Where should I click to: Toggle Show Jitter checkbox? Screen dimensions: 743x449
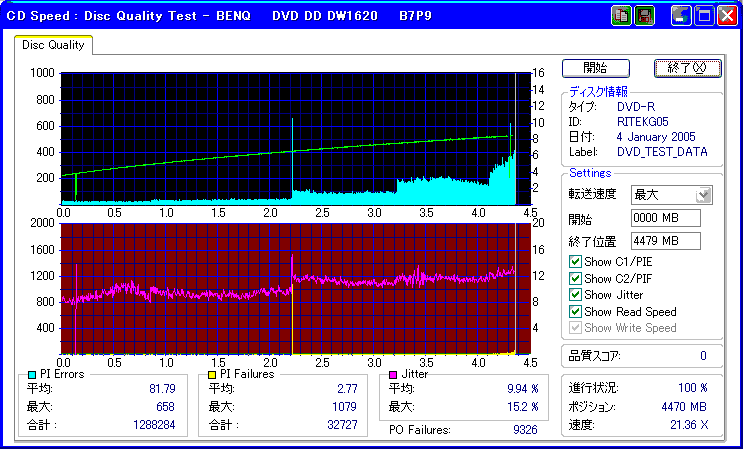coord(575,295)
